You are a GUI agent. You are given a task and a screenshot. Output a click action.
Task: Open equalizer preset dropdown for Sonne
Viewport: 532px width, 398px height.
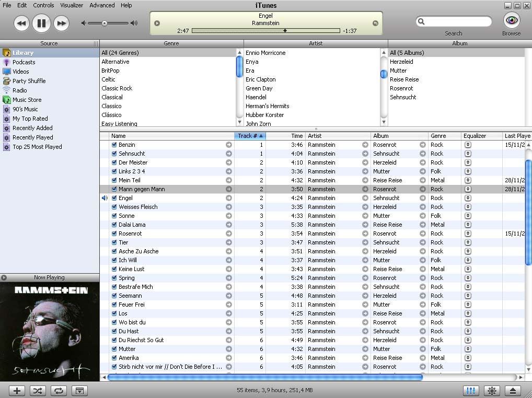pos(468,216)
